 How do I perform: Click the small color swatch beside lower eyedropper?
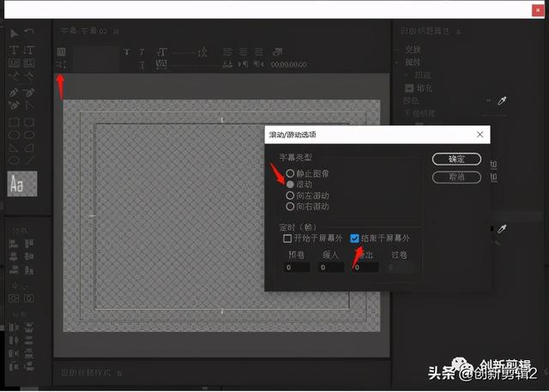pyautogui.click(x=492, y=229)
